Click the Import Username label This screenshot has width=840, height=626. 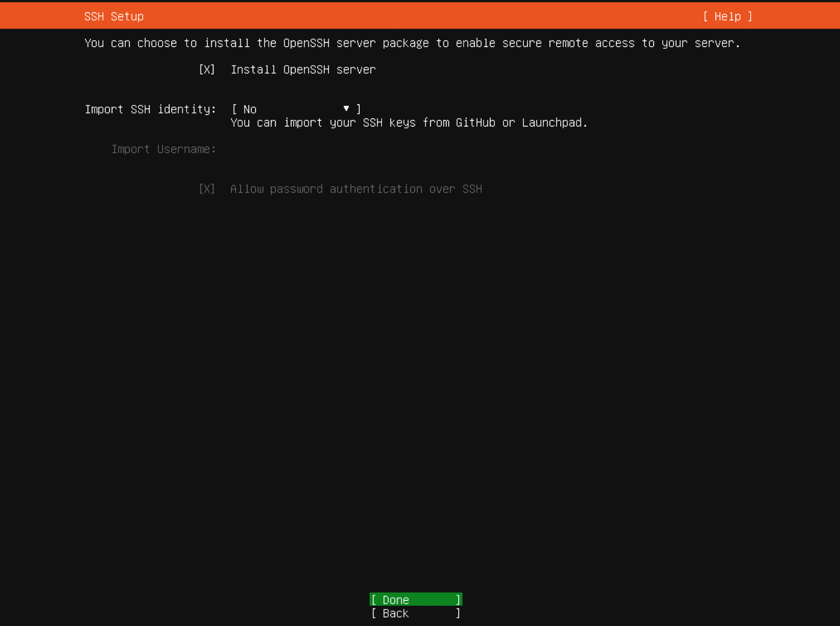[x=164, y=149]
